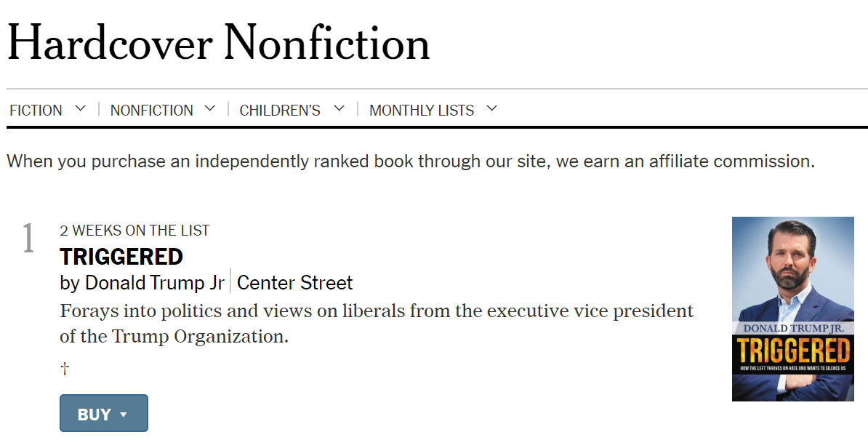Click the dagger symbol below the description

click(x=65, y=369)
